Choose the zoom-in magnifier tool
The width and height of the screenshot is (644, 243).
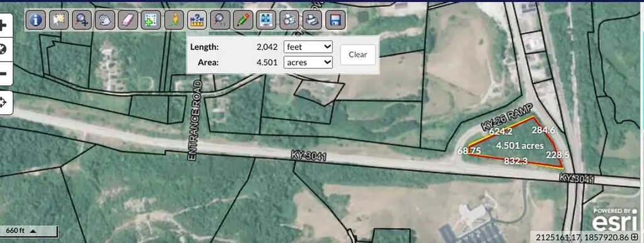pyautogui.click(x=82, y=20)
